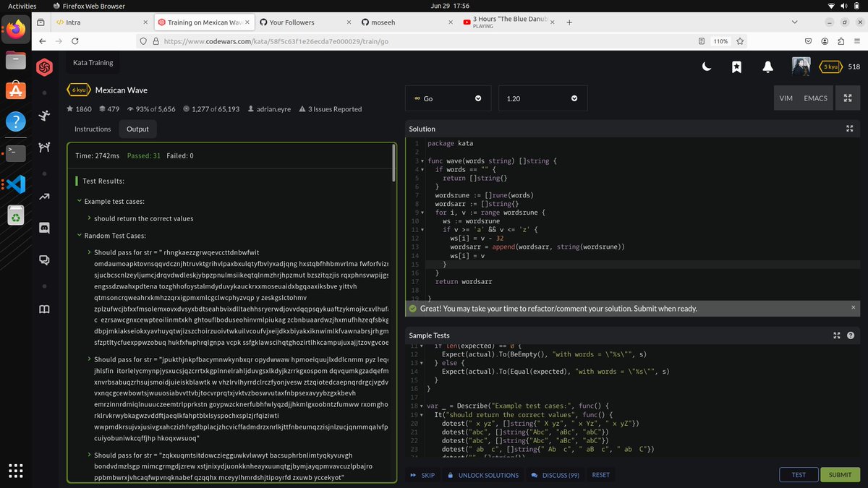Switch to the Instructions tab
The width and height of the screenshot is (868, 488).
(92, 129)
